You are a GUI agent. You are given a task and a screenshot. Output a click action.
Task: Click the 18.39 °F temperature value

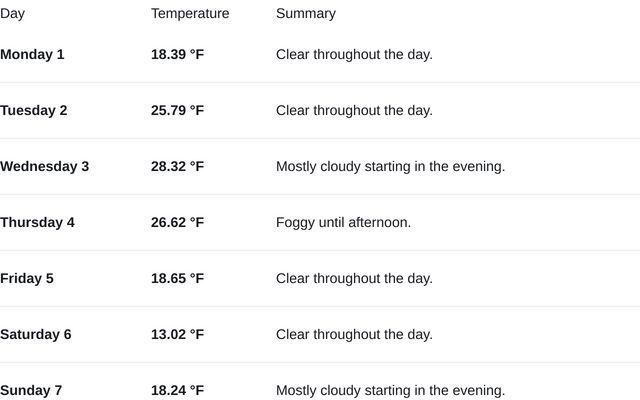177,54
